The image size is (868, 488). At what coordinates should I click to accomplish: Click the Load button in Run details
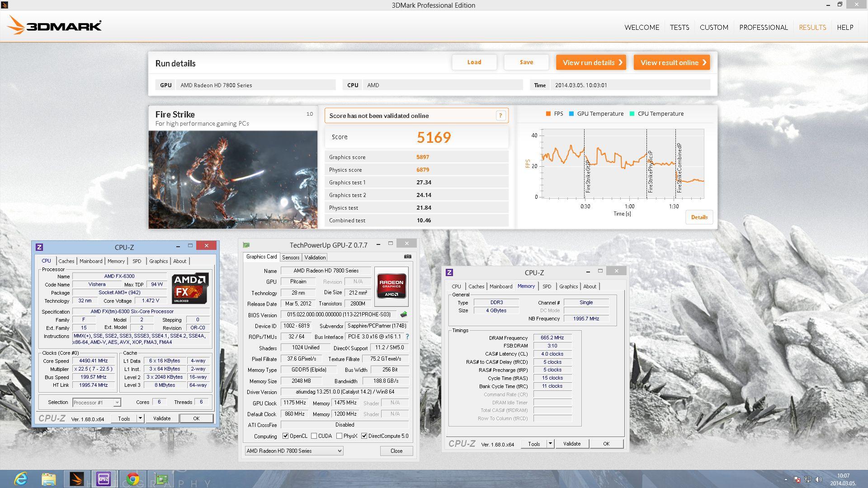(x=474, y=62)
